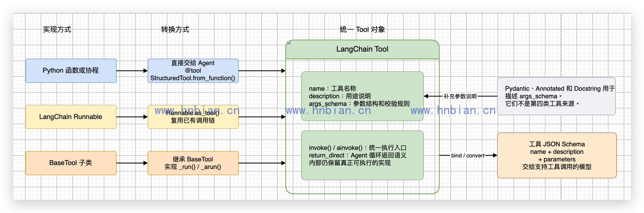Select the BaseTool 子类 box

tap(71, 163)
